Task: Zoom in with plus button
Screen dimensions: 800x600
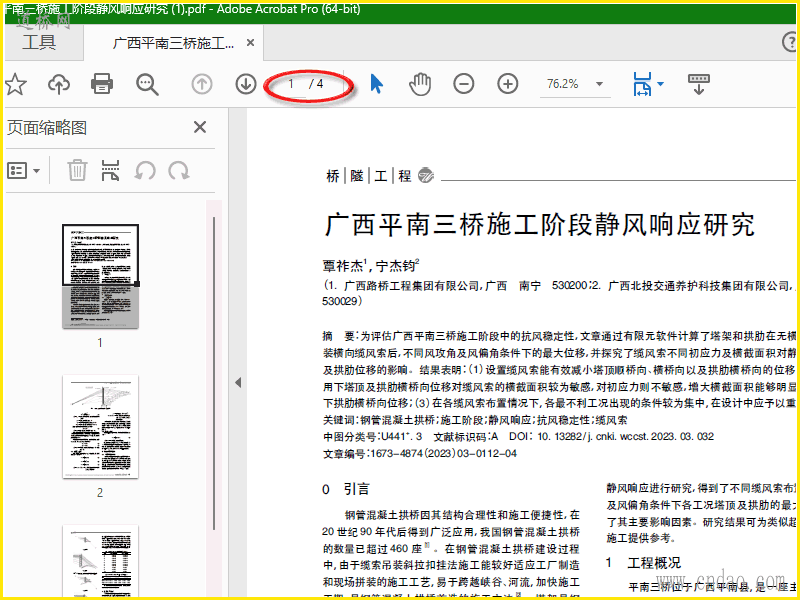Action: click(x=508, y=84)
